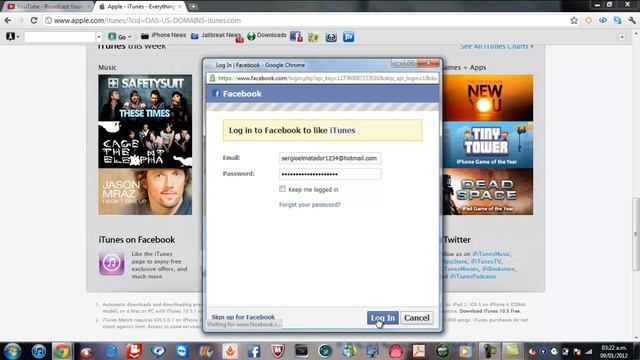Click Cancel in the Facebook popup
This screenshot has width=640, height=360.
pos(417,318)
